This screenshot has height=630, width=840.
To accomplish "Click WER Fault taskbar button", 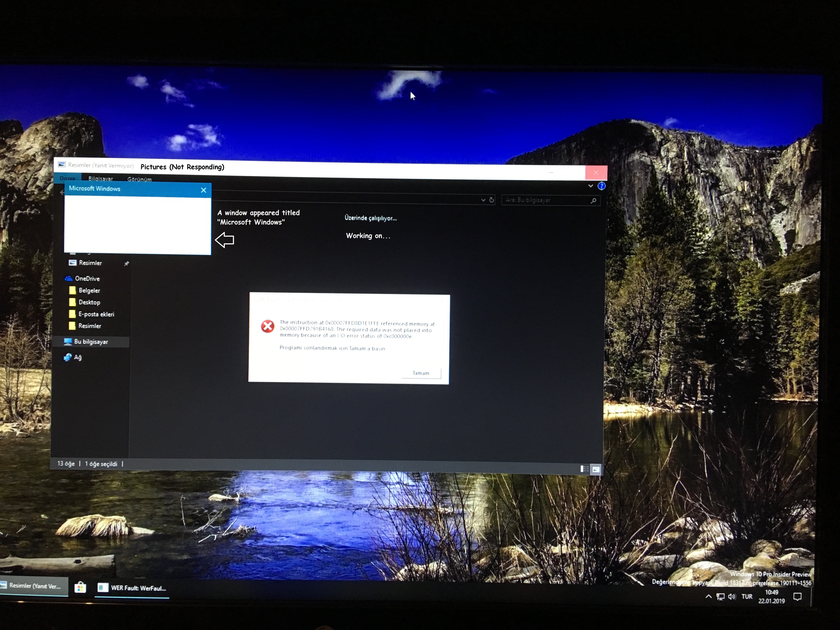I will (x=132, y=588).
